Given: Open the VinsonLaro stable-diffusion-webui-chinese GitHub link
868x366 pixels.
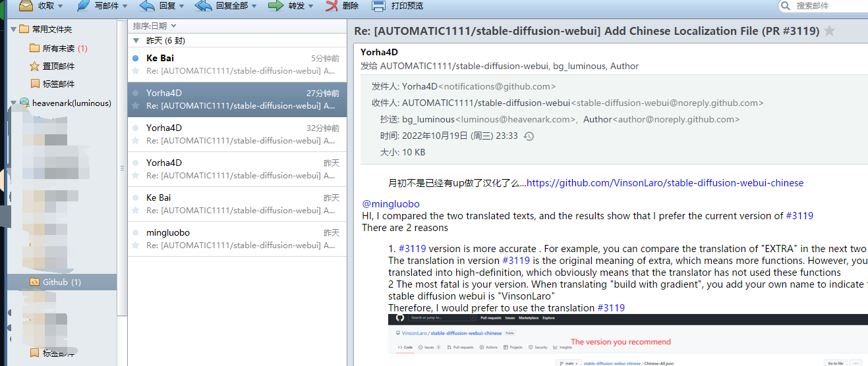Looking at the screenshot, I should (x=665, y=183).
